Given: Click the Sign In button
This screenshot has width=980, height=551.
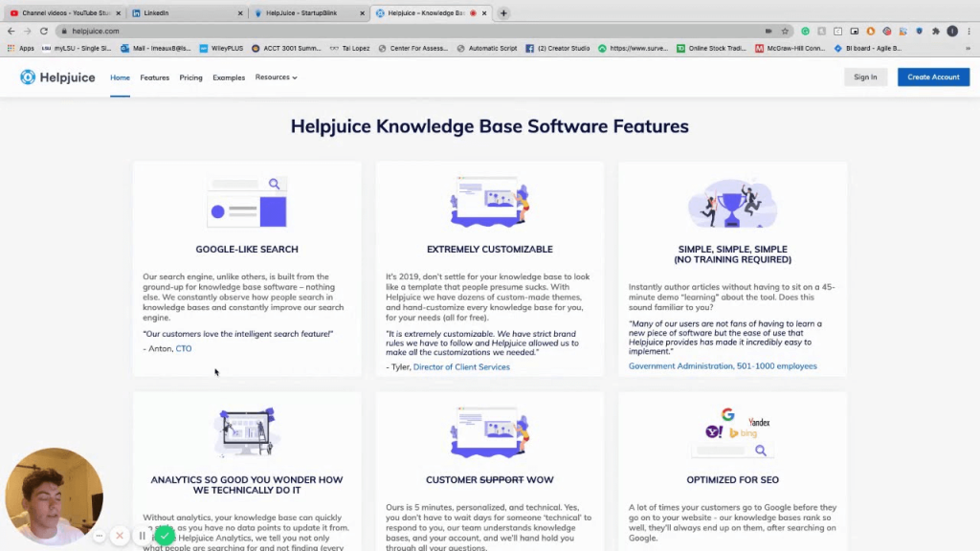Looking at the screenshot, I should (865, 77).
